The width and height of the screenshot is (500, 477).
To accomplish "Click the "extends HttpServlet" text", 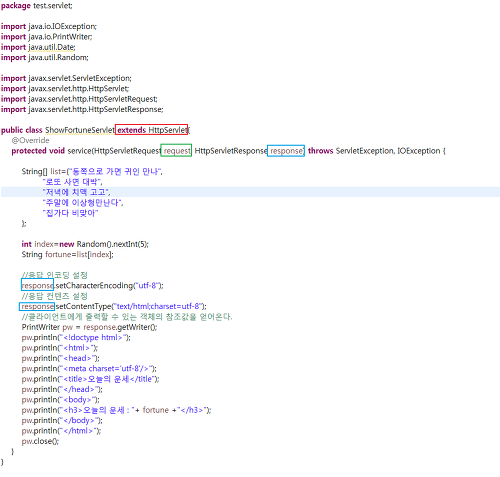I will coord(152,130).
